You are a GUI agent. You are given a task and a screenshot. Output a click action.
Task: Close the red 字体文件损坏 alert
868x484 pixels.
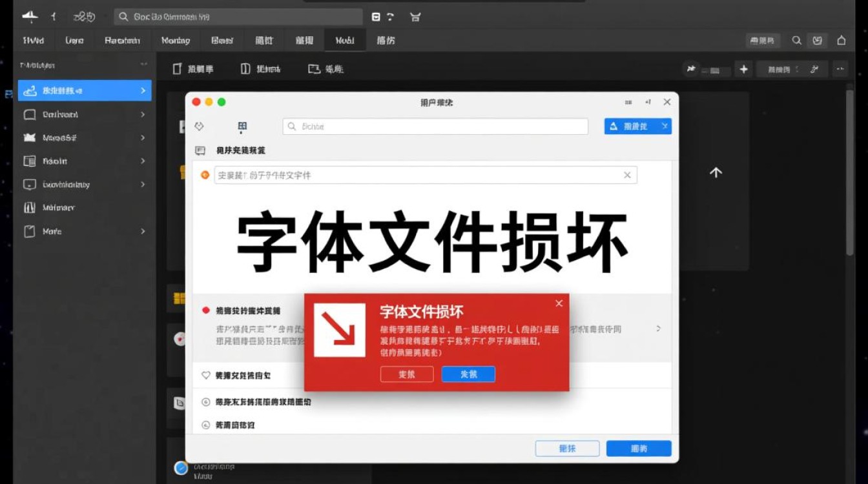tap(559, 303)
